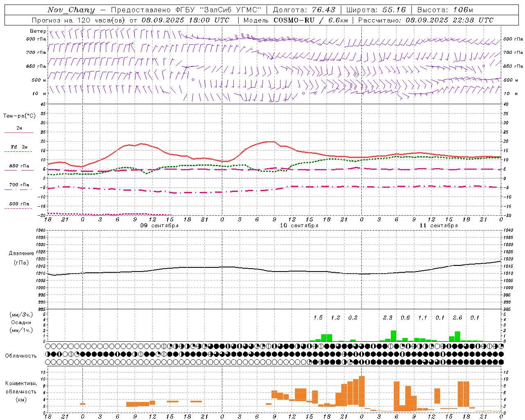Click the '09 сентября' date label
The width and height of the screenshot is (525, 420).
pyautogui.click(x=160, y=226)
